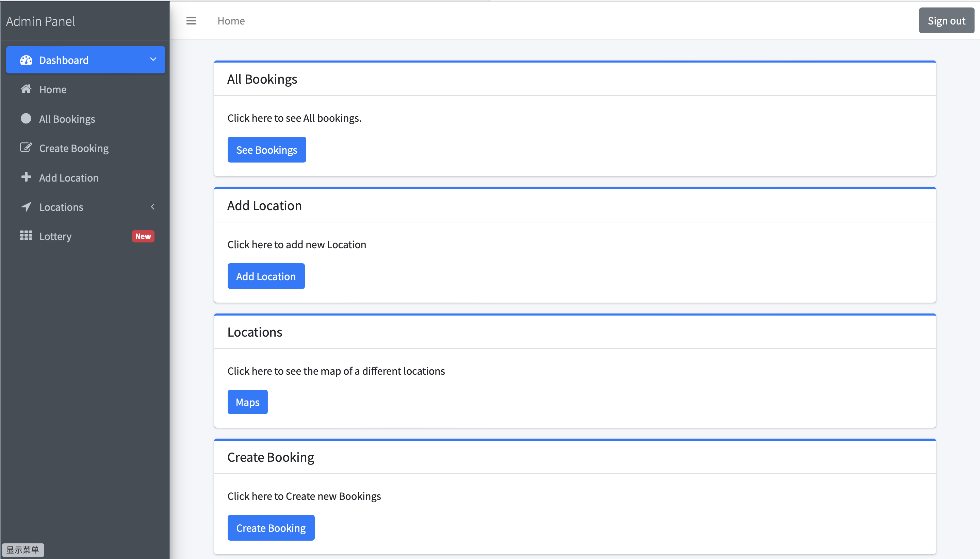Image resolution: width=980 pixels, height=559 pixels.
Task: Click the See Bookings button
Action: click(267, 149)
